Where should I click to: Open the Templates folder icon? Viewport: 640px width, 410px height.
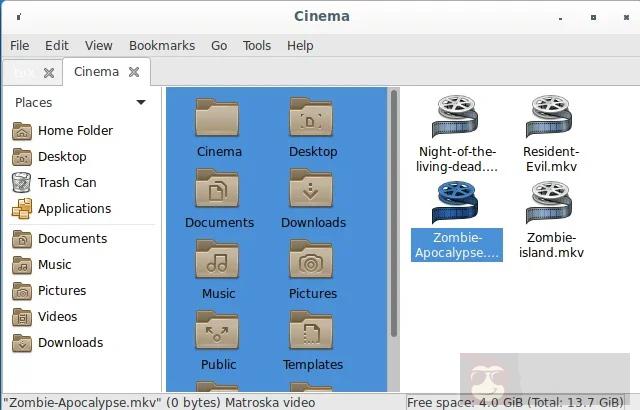click(312, 331)
